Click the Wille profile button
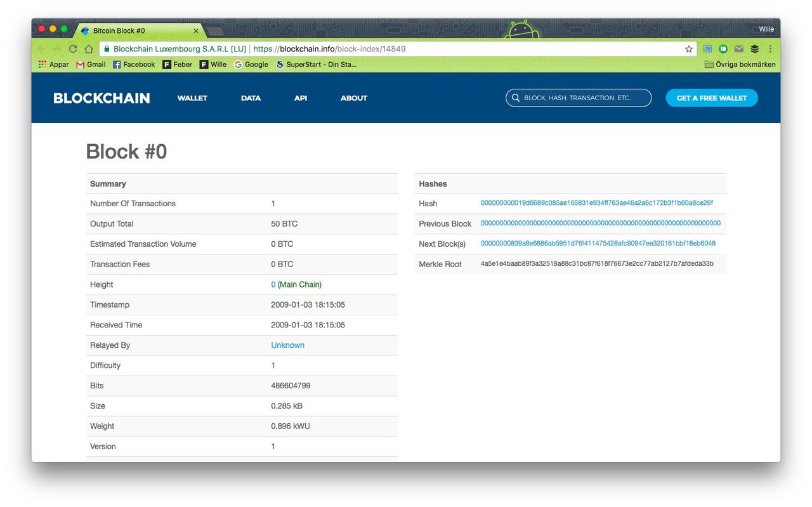The image size is (812, 507). (x=766, y=29)
